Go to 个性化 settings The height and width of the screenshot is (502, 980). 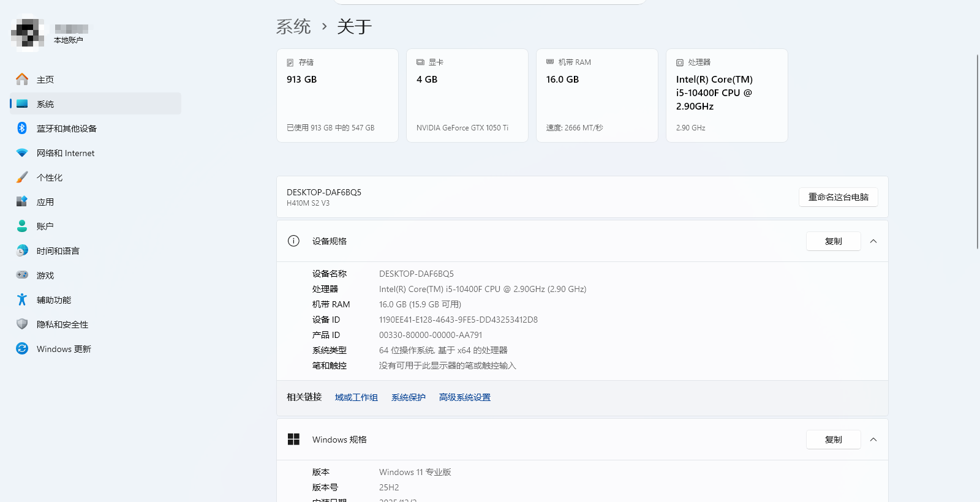click(96, 177)
